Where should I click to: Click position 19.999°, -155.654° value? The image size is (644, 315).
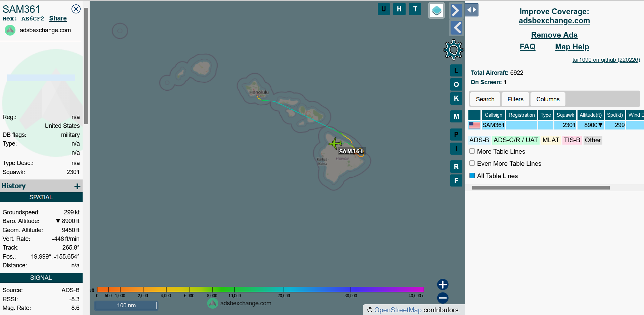point(55,257)
